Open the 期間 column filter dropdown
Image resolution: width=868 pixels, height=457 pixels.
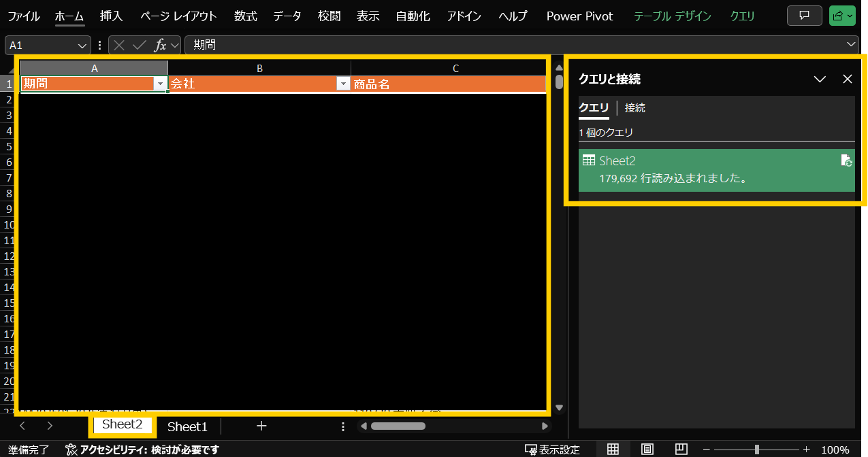pos(161,84)
